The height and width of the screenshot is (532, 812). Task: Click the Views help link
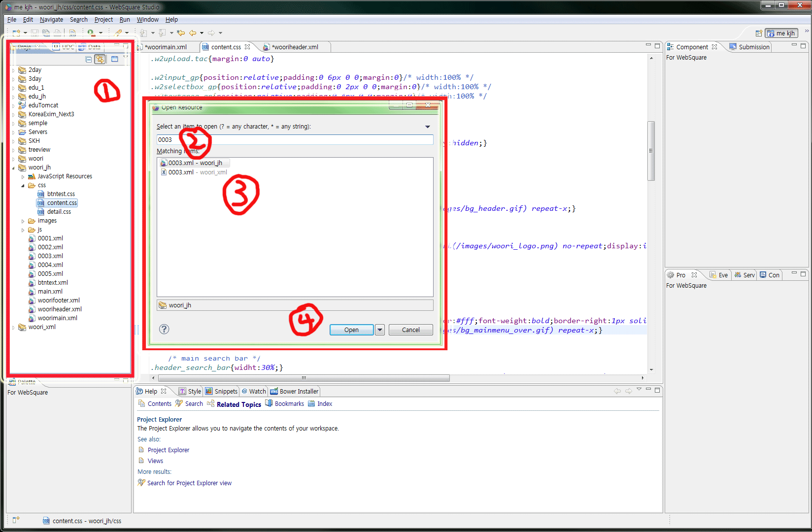(155, 461)
